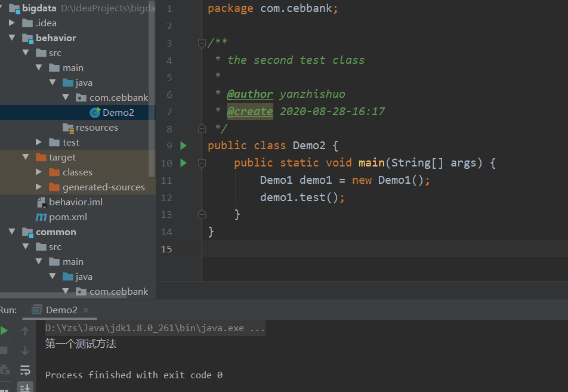The height and width of the screenshot is (392, 568).
Task: Expand the .idea folder
Action: pos(12,23)
